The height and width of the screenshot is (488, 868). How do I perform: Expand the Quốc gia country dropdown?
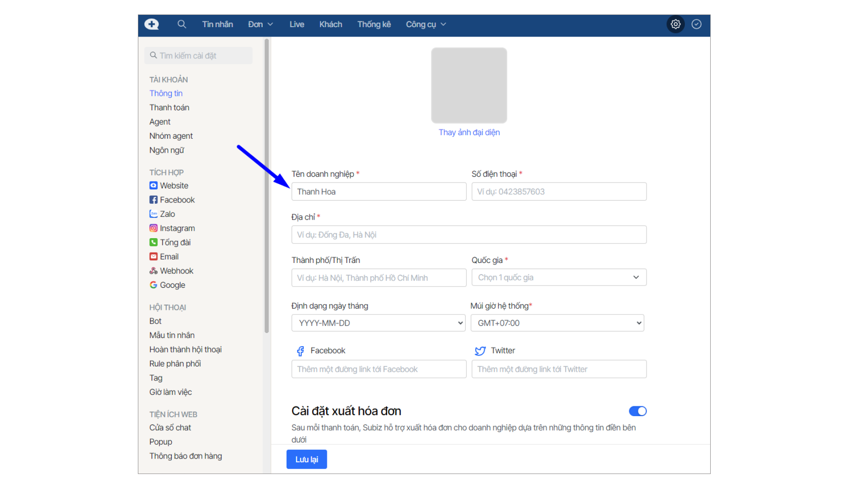click(x=559, y=277)
